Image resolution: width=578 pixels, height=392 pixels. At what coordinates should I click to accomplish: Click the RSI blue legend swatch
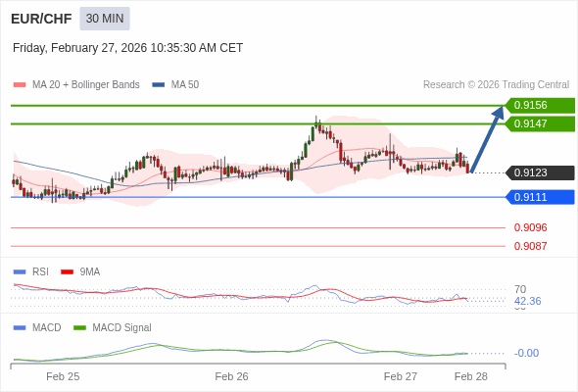click(x=20, y=272)
